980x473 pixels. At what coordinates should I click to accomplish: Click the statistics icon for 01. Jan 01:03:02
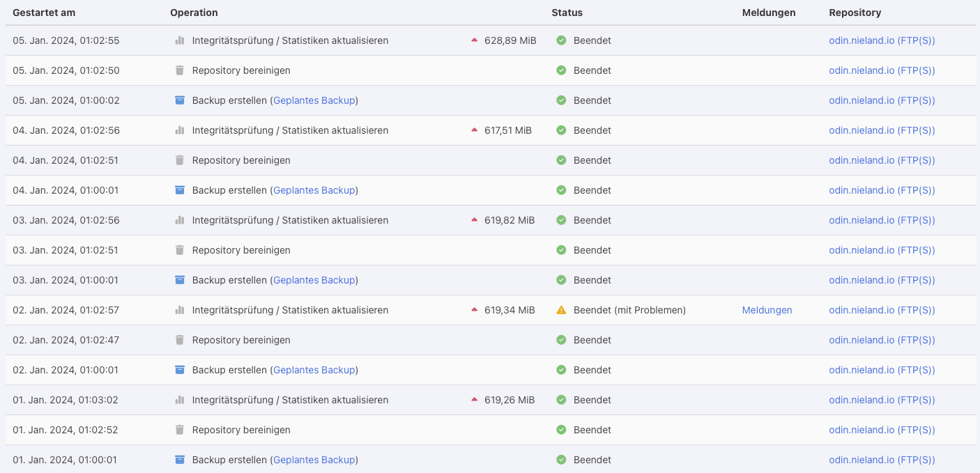(x=180, y=400)
